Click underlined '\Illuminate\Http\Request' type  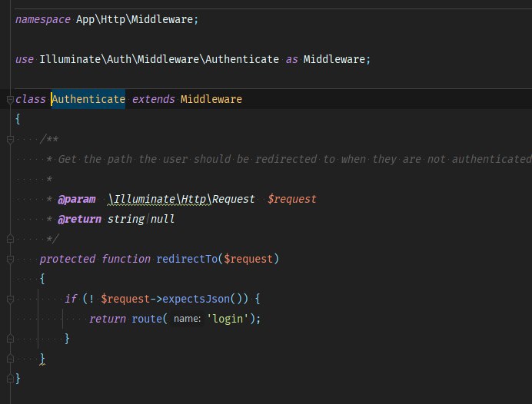[181, 199]
